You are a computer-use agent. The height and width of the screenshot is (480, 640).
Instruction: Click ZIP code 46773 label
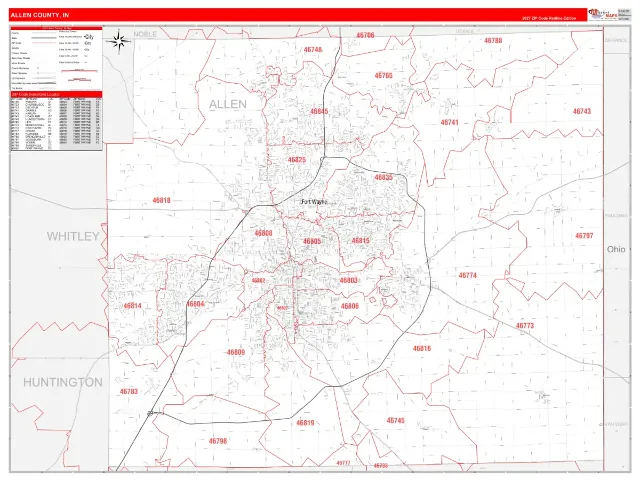[525, 325]
